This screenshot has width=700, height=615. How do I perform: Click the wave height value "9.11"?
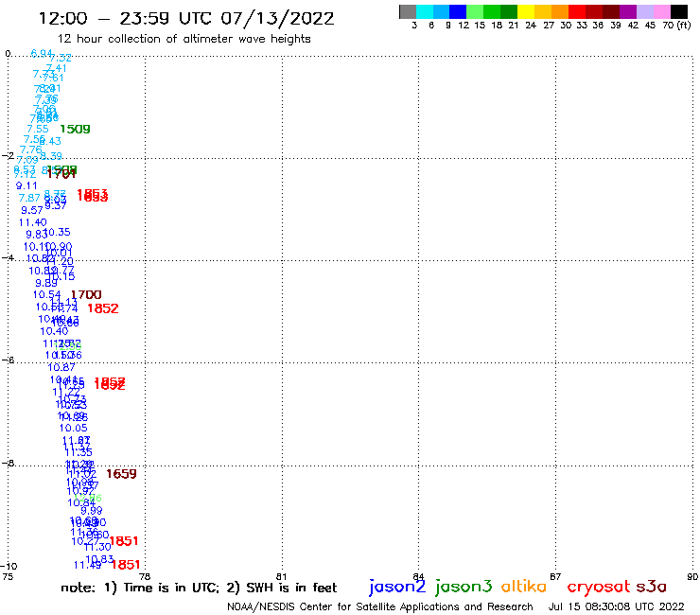tap(26, 185)
